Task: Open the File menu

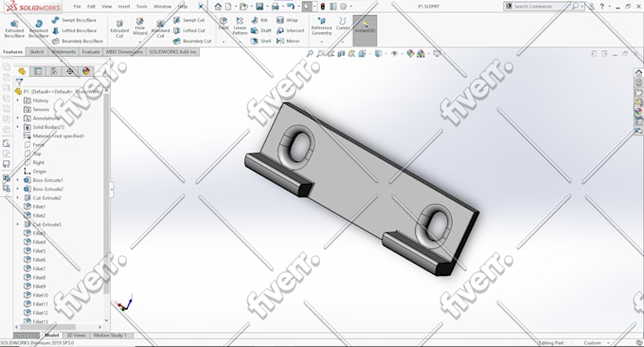Action: 78,7
